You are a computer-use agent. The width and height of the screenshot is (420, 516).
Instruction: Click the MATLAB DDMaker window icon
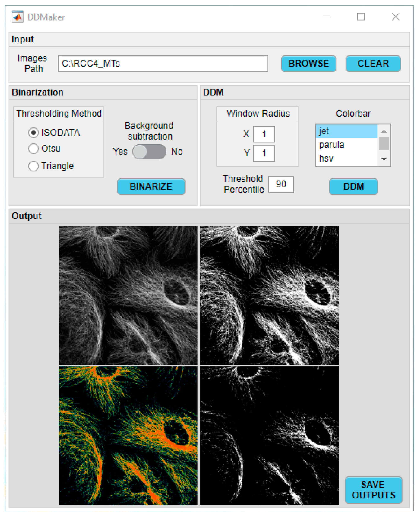pos(17,17)
